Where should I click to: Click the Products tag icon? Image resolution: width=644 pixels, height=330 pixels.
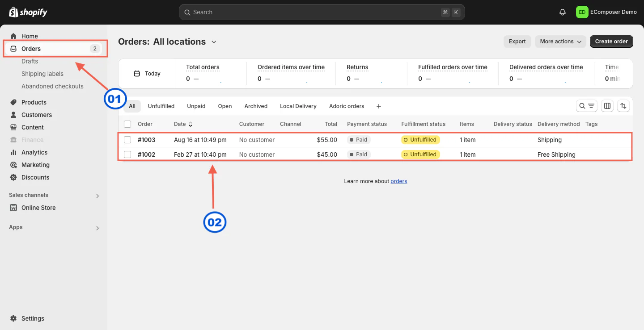pyautogui.click(x=13, y=102)
